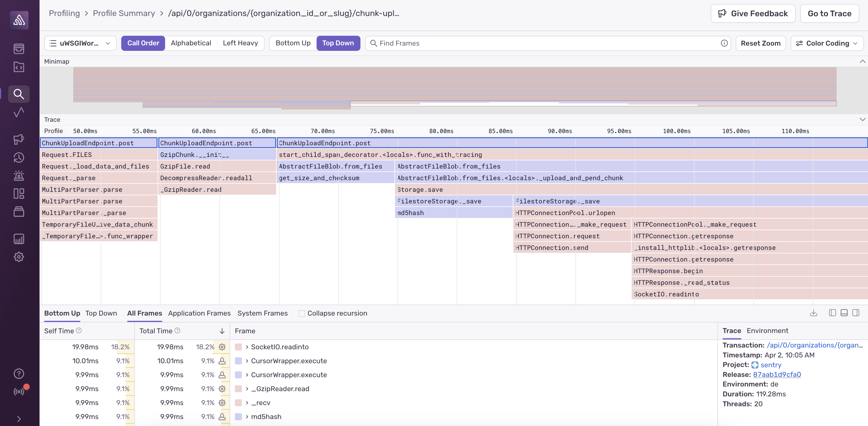Click the info icon in the Find Frames field
The height and width of the screenshot is (426, 868).
click(724, 43)
